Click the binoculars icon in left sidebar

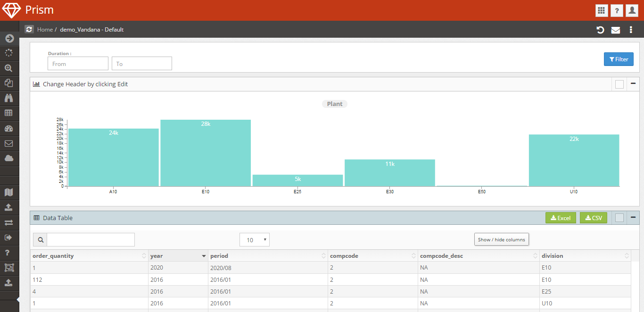9,98
